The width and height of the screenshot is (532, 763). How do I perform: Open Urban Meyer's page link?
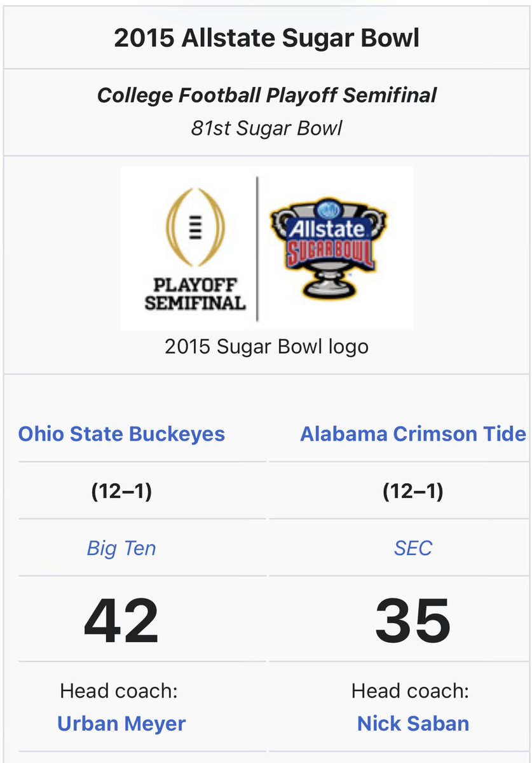click(121, 724)
